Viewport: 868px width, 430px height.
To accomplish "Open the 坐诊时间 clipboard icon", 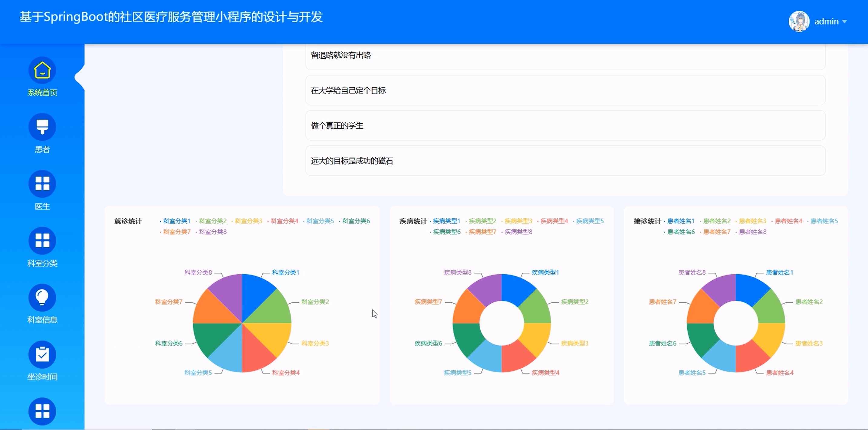I will pyautogui.click(x=42, y=354).
